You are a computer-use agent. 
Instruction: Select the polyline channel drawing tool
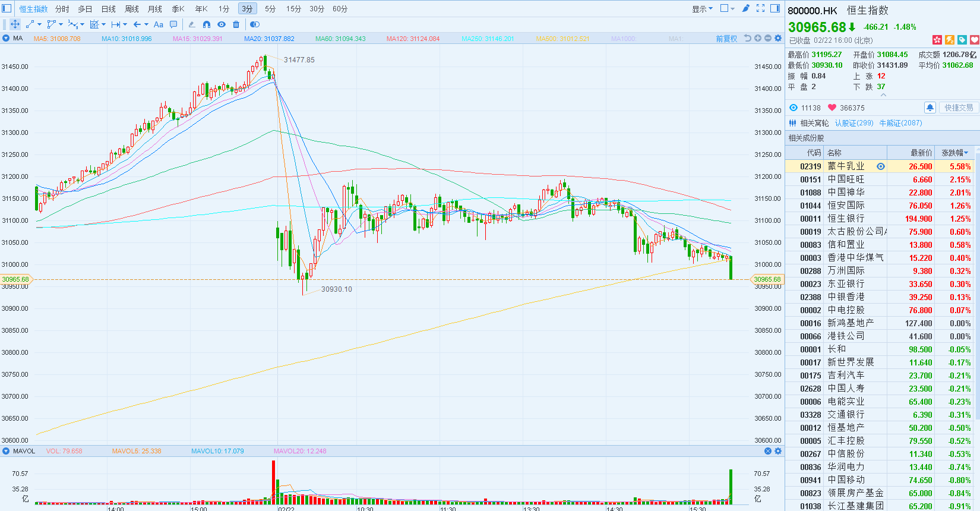[51, 24]
